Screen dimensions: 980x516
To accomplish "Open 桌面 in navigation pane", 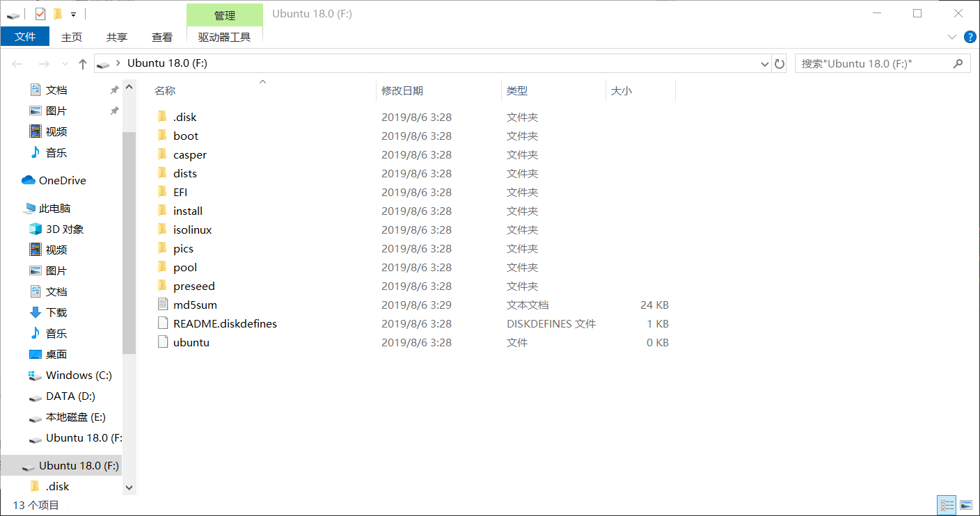I will click(56, 354).
